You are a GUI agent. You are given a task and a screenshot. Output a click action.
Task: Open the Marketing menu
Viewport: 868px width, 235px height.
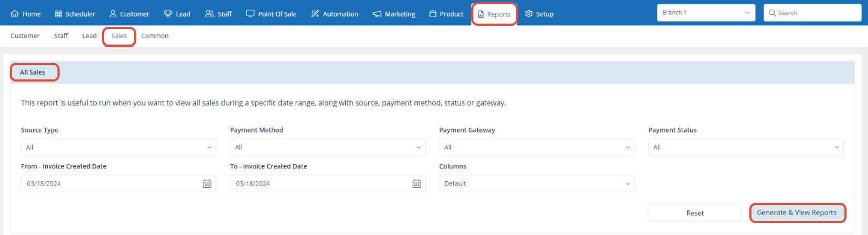click(x=394, y=14)
